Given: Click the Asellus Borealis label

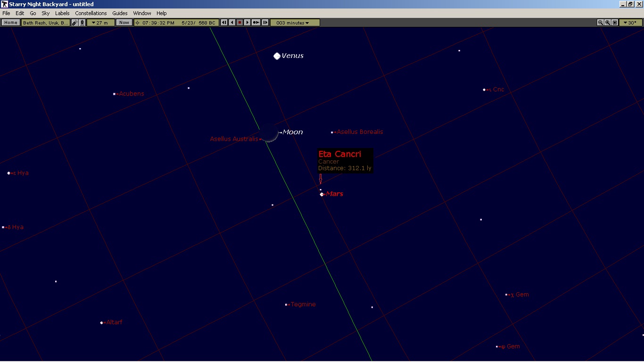Looking at the screenshot, I should [360, 132].
